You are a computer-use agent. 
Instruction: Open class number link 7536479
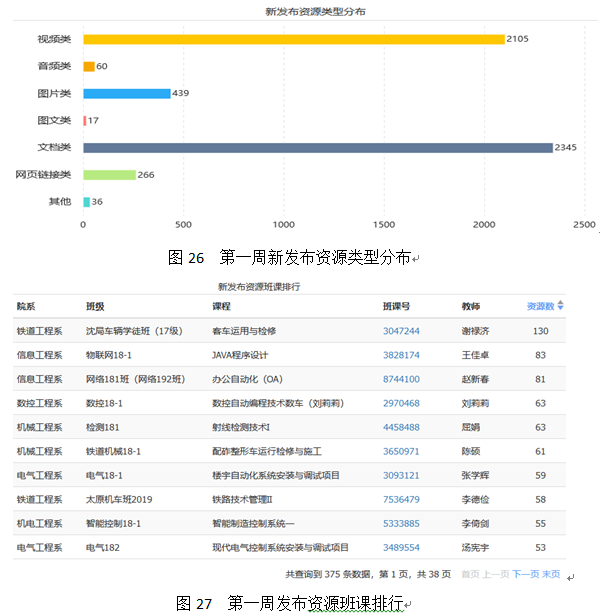401,499
